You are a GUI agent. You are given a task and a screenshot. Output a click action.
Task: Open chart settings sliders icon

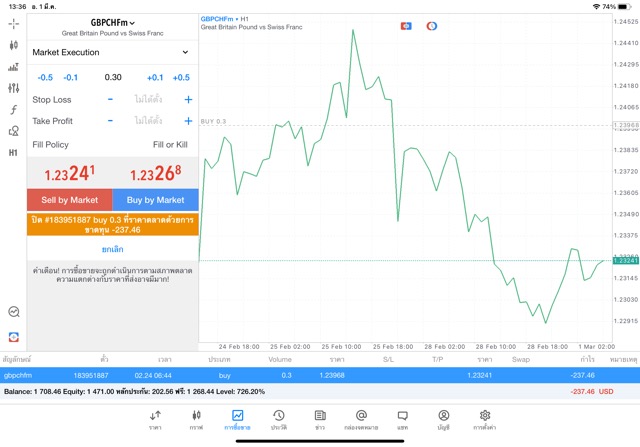pos(13,88)
